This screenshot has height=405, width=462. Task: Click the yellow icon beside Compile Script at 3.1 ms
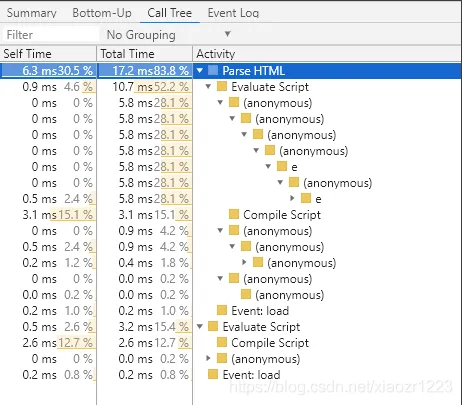(x=234, y=214)
